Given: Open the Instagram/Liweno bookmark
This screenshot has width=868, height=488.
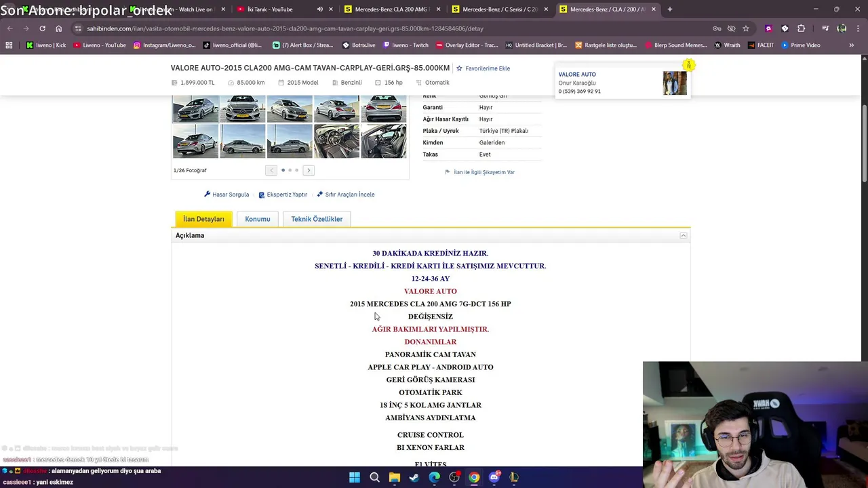Looking at the screenshot, I should [x=164, y=45].
